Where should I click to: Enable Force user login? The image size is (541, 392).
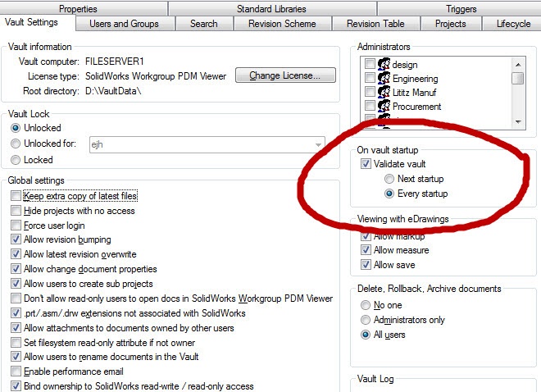point(16,226)
